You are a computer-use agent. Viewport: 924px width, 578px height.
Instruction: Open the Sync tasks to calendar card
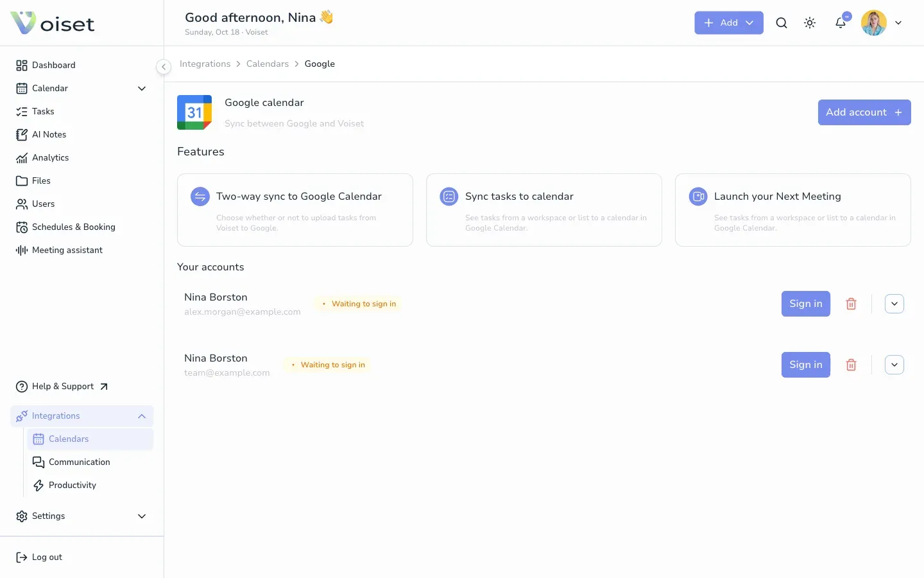(x=544, y=210)
